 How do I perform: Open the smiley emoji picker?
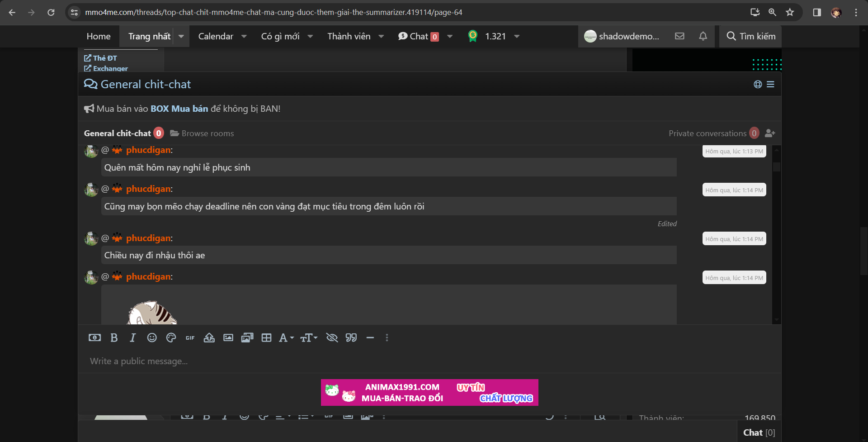click(152, 338)
